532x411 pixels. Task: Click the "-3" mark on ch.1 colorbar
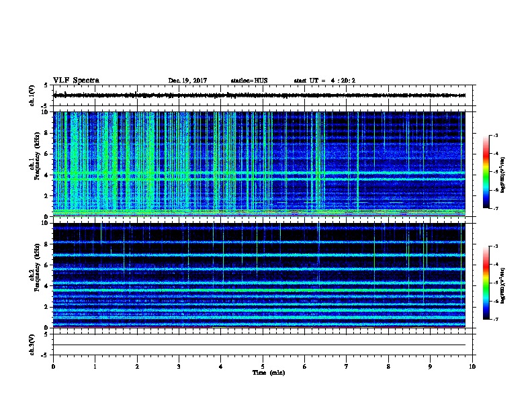[495, 135]
